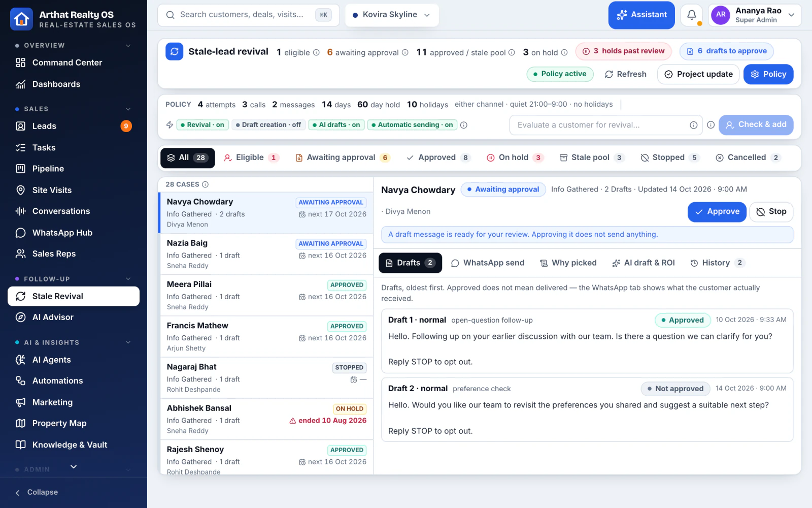Open the notifications bell
812x508 pixels.
point(691,15)
